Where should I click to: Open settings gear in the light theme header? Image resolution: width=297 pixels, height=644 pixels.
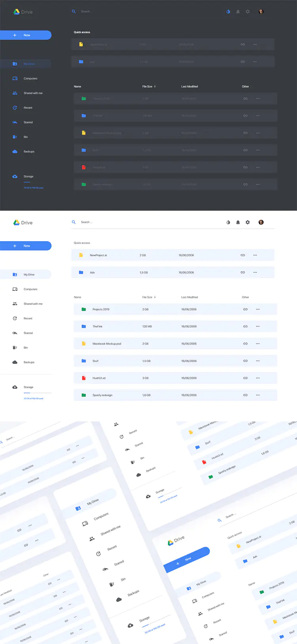click(247, 222)
